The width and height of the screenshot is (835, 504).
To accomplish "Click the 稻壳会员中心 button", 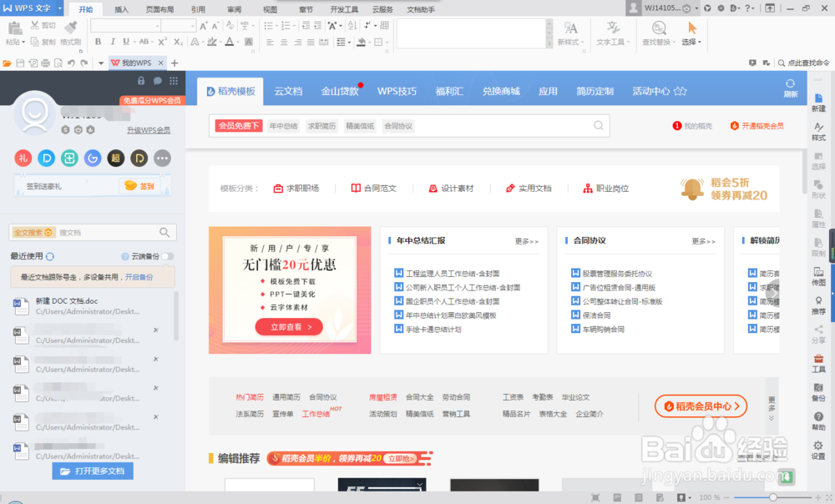I will (x=701, y=406).
